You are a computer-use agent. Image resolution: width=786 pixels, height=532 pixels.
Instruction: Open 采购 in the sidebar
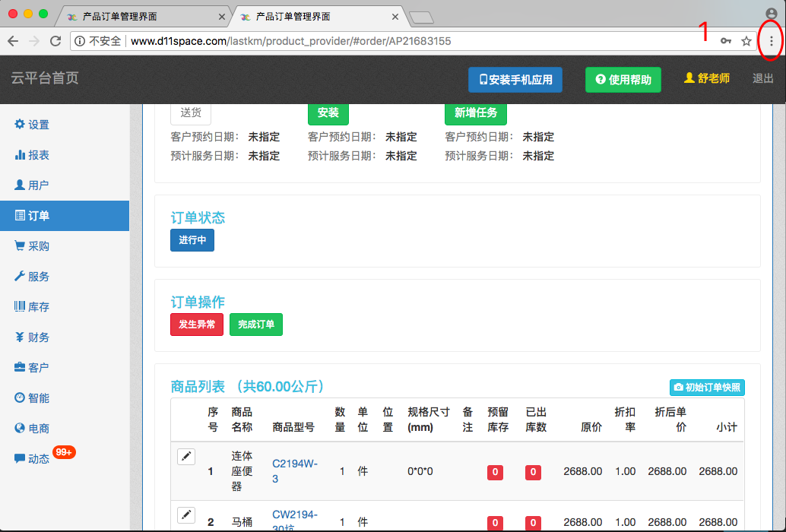pyautogui.click(x=32, y=246)
